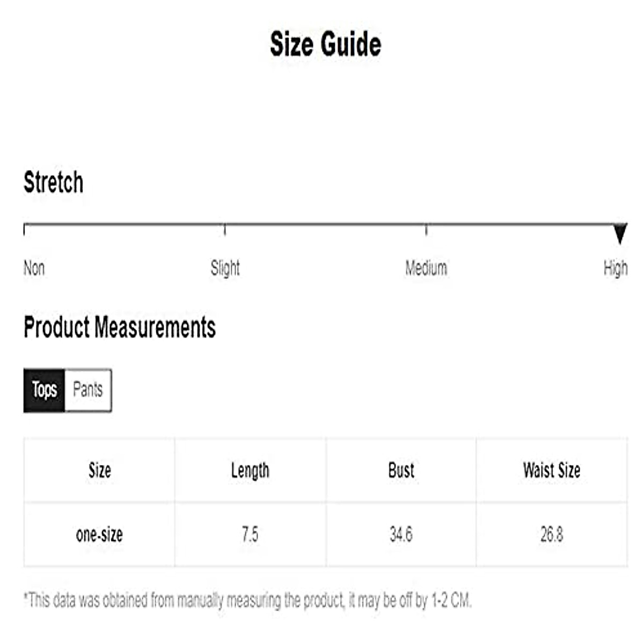Image resolution: width=644 pixels, height=644 pixels.
Task: Click the Size column header
Action: pos(100,471)
